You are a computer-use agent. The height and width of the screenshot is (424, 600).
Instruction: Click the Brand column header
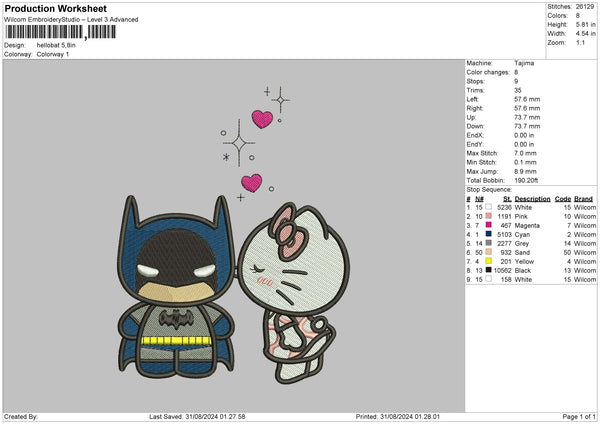[584, 198]
